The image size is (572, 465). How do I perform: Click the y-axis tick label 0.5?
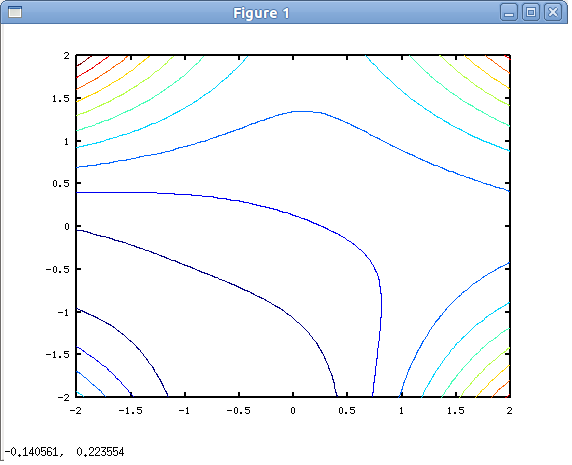tap(61, 183)
